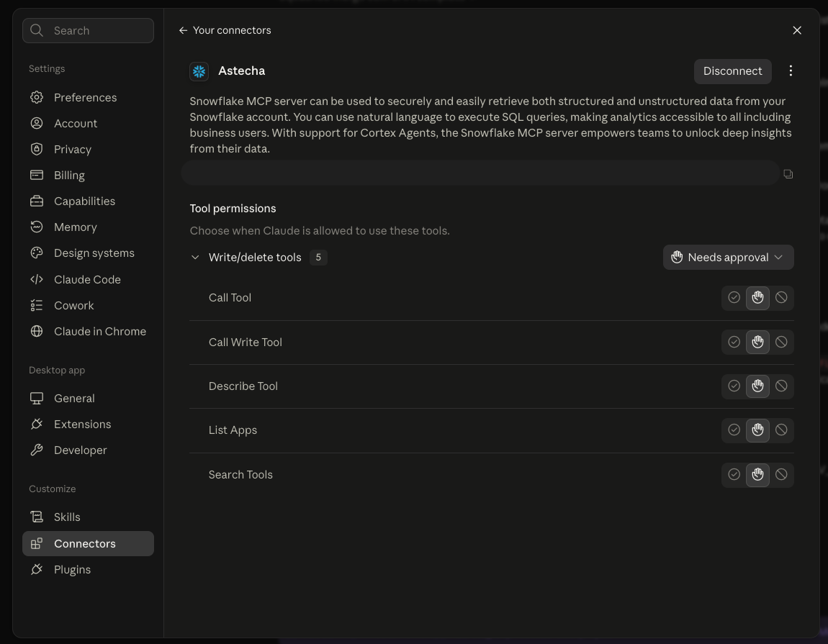Viewport: 828px width, 644px height.
Task: Set Search Tools to needs approval
Action: coord(757,475)
